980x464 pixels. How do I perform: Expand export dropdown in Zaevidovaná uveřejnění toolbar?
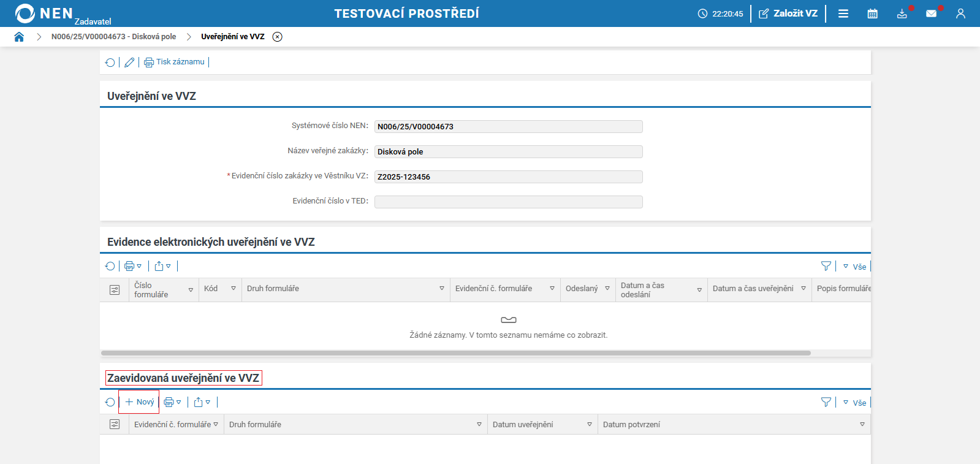pos(202,402)
